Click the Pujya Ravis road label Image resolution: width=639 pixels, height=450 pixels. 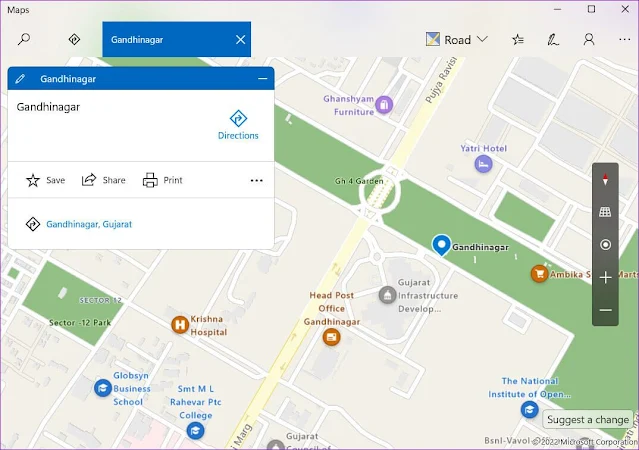[441, 80]
